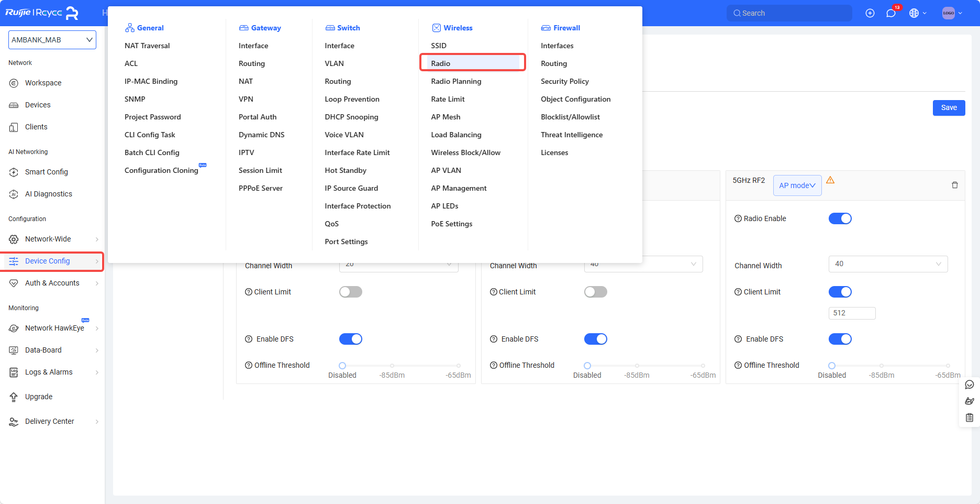
Task: Click the Logs & Alarms icon
Action: click(14, 372)
